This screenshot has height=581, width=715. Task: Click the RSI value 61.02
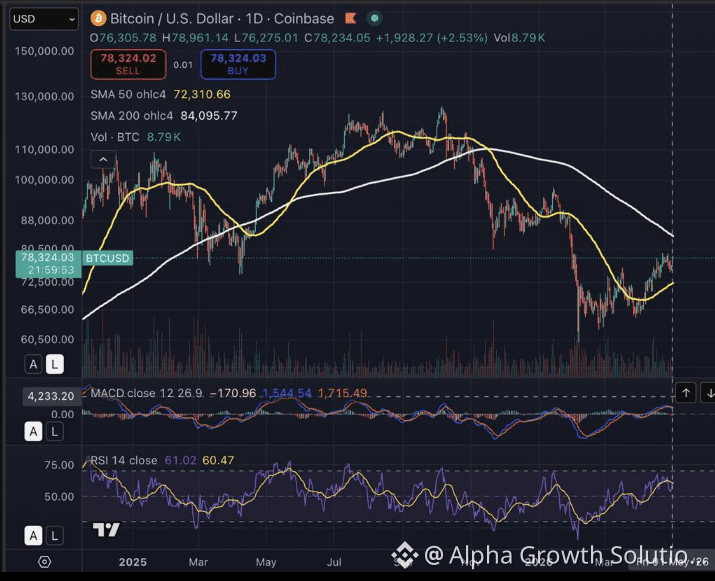(x=181, y=461)
